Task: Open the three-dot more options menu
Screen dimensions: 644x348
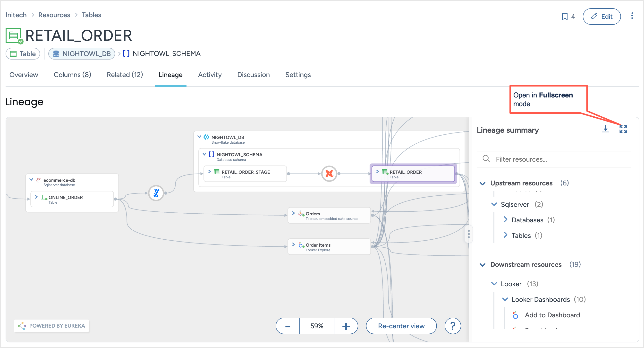Action: pyautogui.click(x=632, y=16)
